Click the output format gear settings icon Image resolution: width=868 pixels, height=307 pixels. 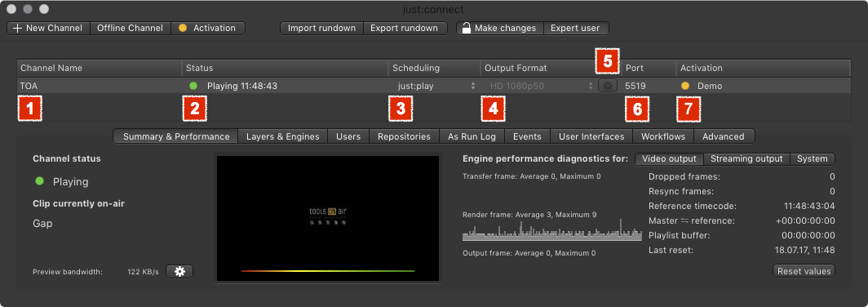pyautogui.click(x=607, y=86)
